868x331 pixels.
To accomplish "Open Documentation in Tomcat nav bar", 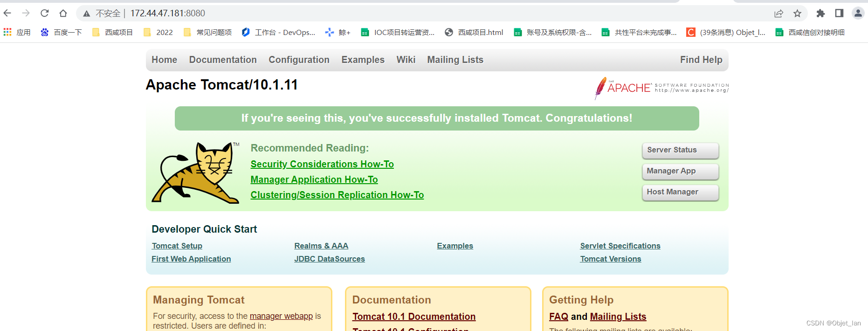I will 223,60.
